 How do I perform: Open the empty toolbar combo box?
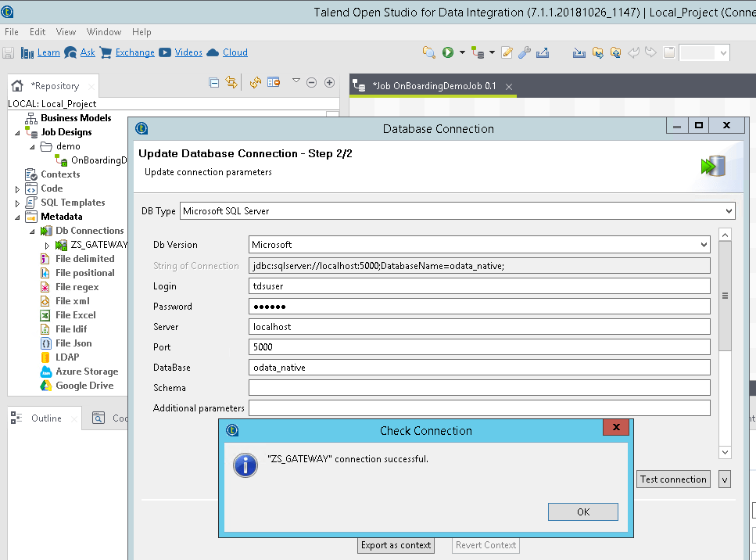(704, 52)
